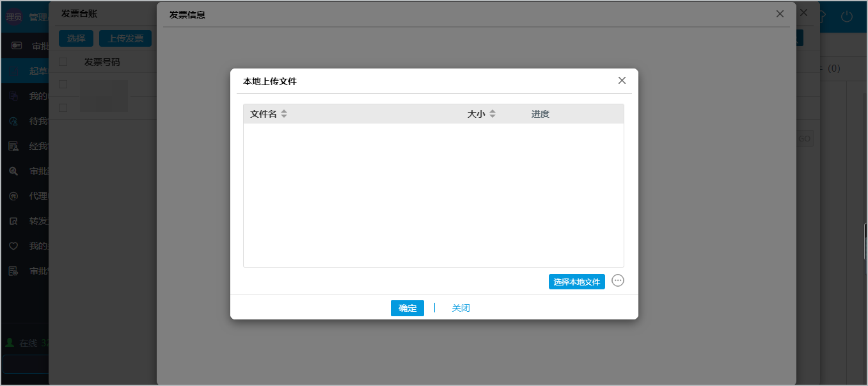This screenshot has width=868, height=386.
Task: Click the power logout icon
Action: pos(847,17)
